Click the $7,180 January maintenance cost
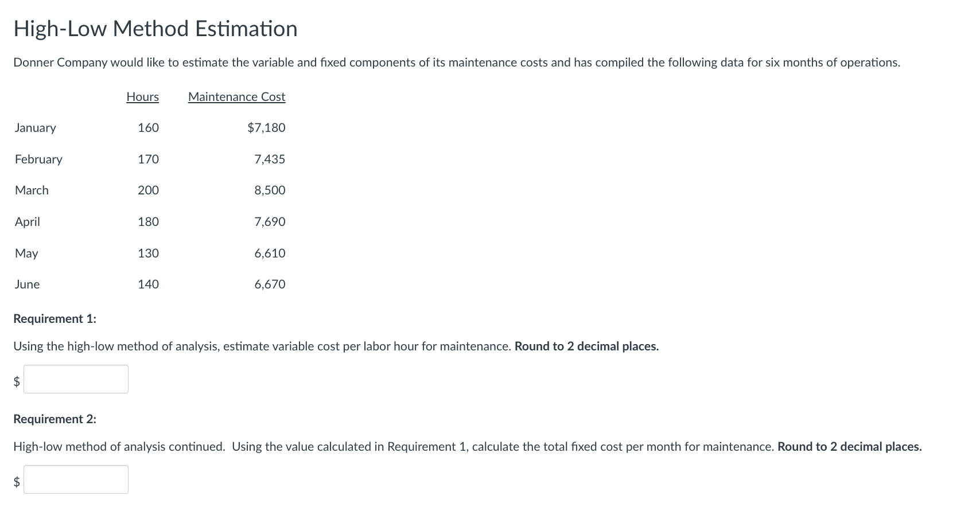This screenshot has width=980, height=523. (x=266, y=128)
